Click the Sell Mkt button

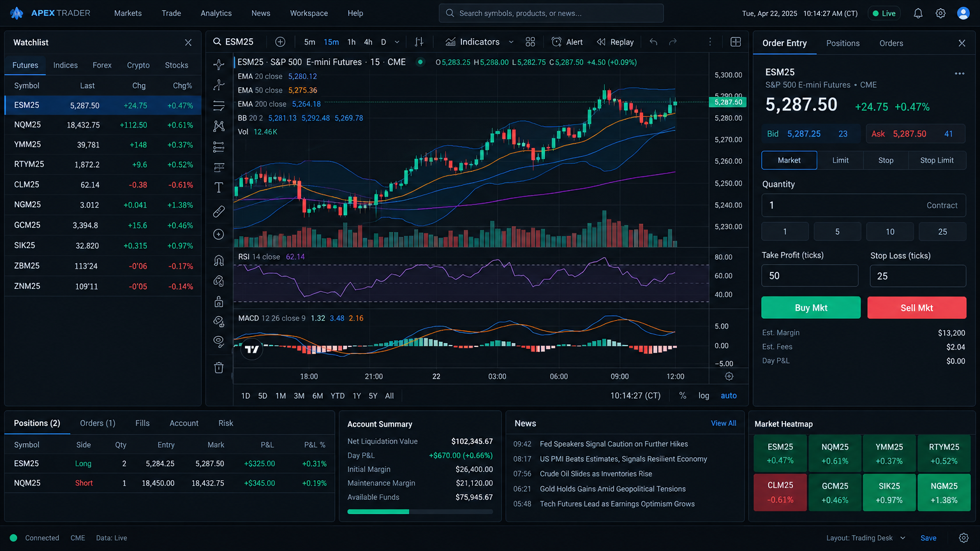point(917,307)
